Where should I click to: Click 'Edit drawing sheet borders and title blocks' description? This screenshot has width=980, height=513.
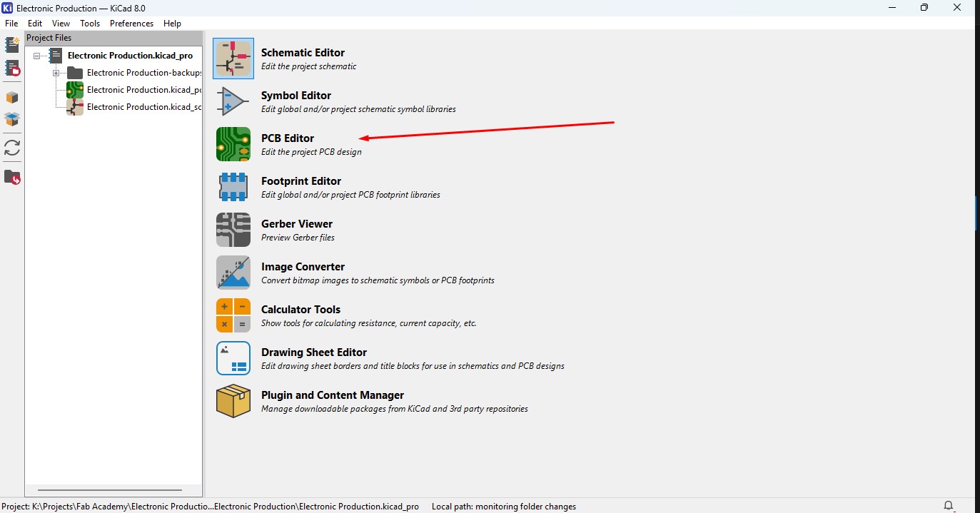[413, 366]
